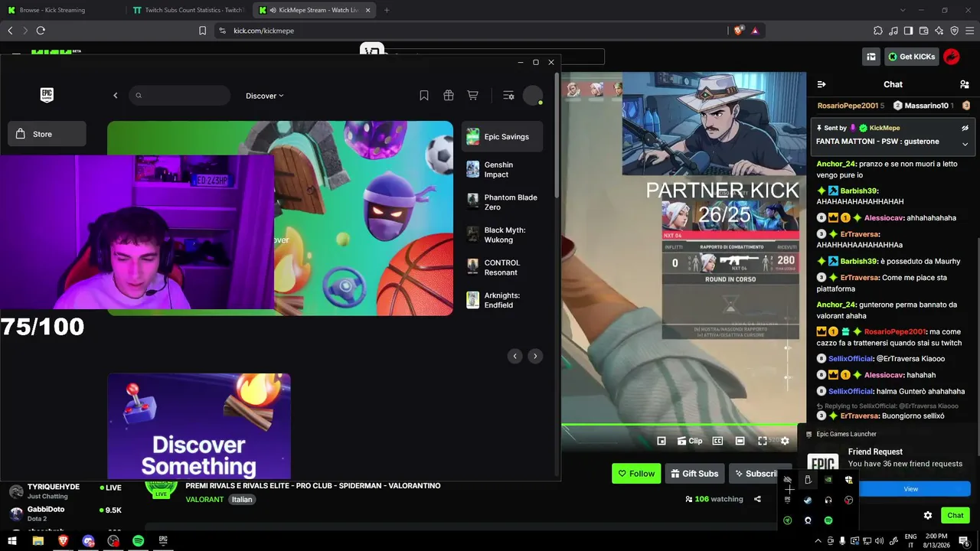The image size is (980, 551).
Task: Open the Discover Something promo thumbnail
Action: [199, 426]
